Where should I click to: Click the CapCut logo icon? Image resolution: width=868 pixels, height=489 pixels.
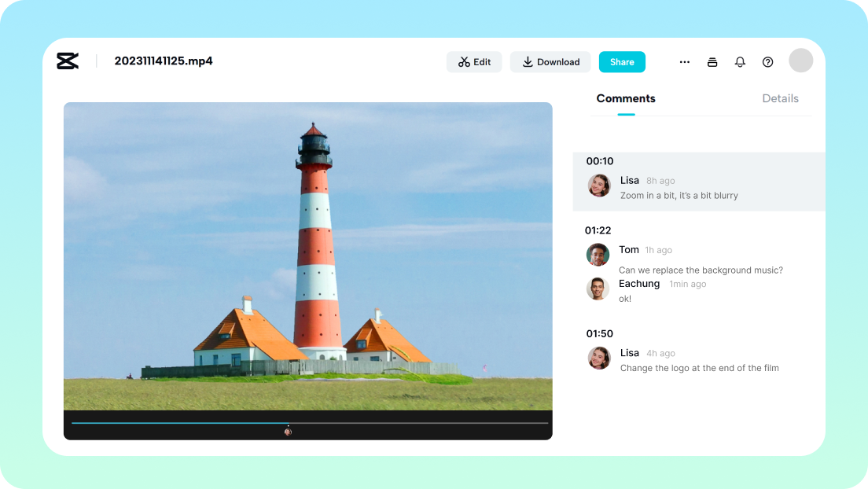[x=68, y=61]
